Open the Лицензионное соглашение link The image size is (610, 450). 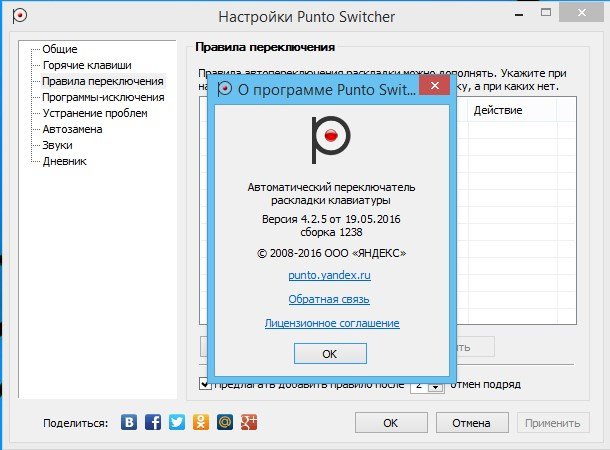click(x=332, y=323)
